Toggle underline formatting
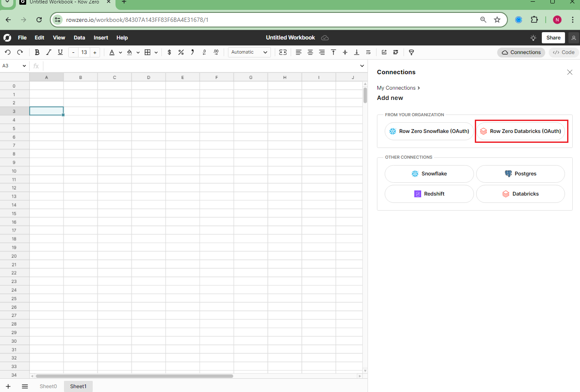The height and width of the screenshot is (392, 580). tap(60, 52)
